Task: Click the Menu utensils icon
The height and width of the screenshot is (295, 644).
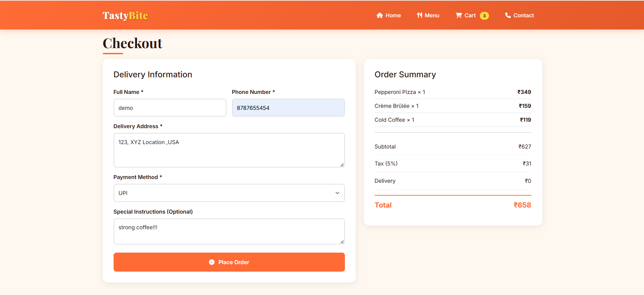Action: (x=419, y=15)
